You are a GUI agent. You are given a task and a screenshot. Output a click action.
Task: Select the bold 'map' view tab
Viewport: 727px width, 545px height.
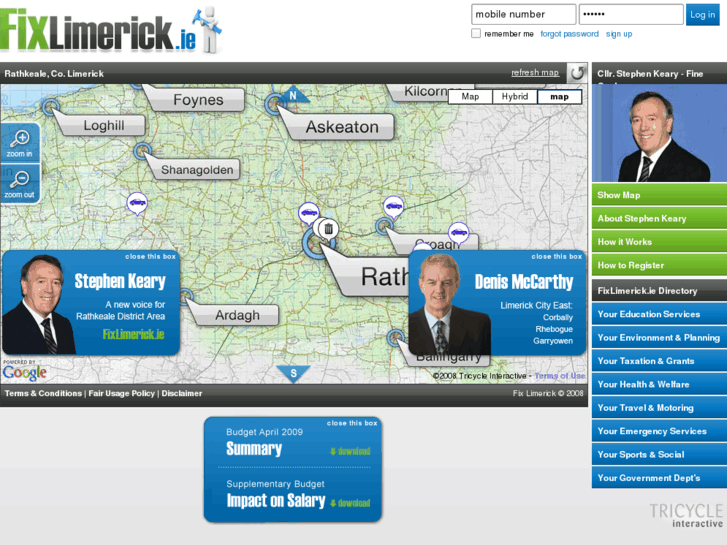[x=559, y=96]
